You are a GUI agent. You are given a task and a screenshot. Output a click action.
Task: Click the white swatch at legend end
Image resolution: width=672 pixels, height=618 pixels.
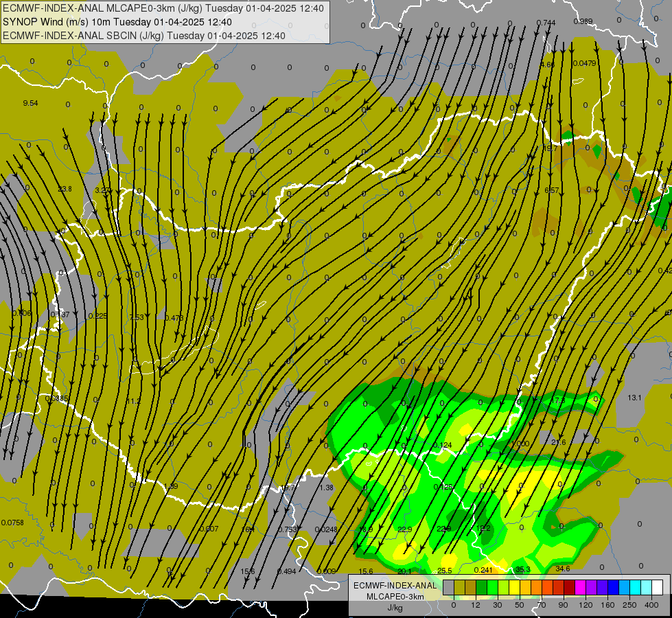click(658, 587)
